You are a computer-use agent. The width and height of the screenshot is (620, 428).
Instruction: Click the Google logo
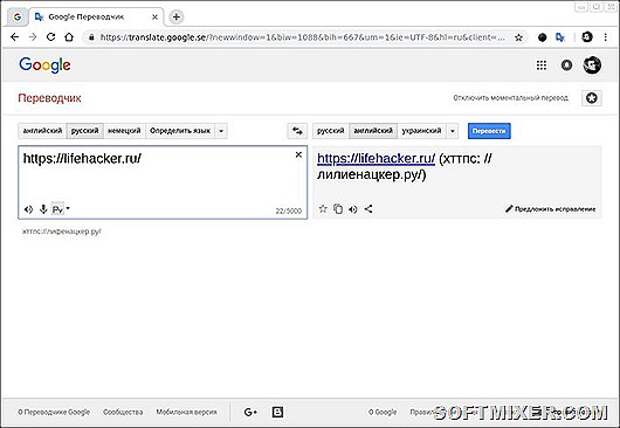tap(45, 65)
